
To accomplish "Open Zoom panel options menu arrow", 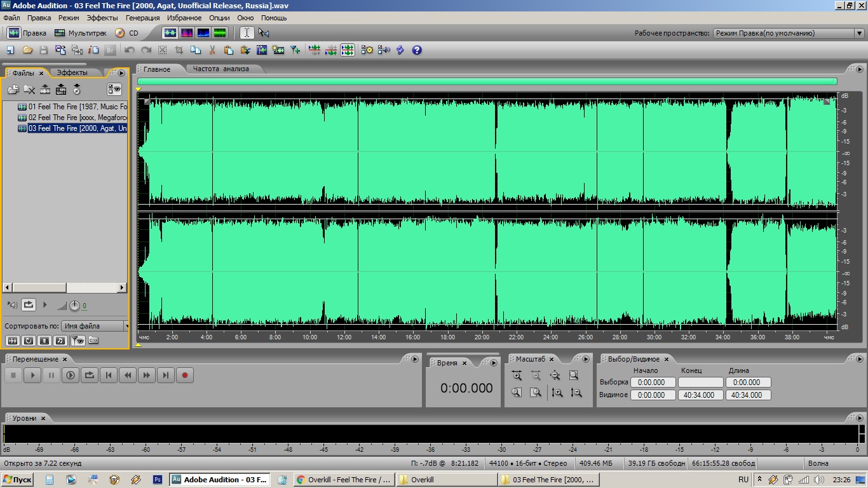I will [x=585, y=359].
